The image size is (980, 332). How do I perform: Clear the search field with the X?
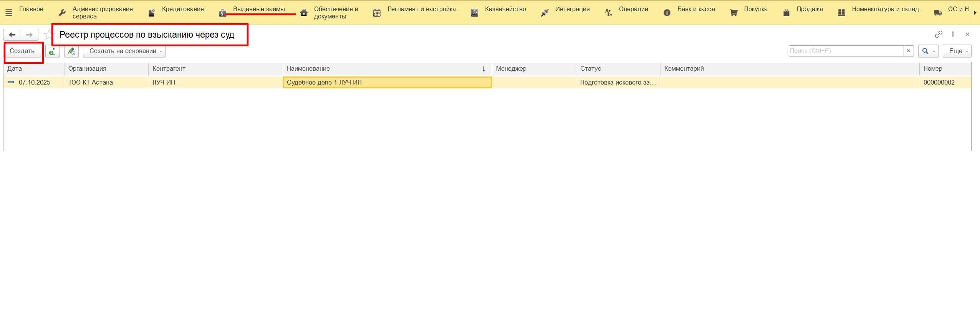click(909, 51)
